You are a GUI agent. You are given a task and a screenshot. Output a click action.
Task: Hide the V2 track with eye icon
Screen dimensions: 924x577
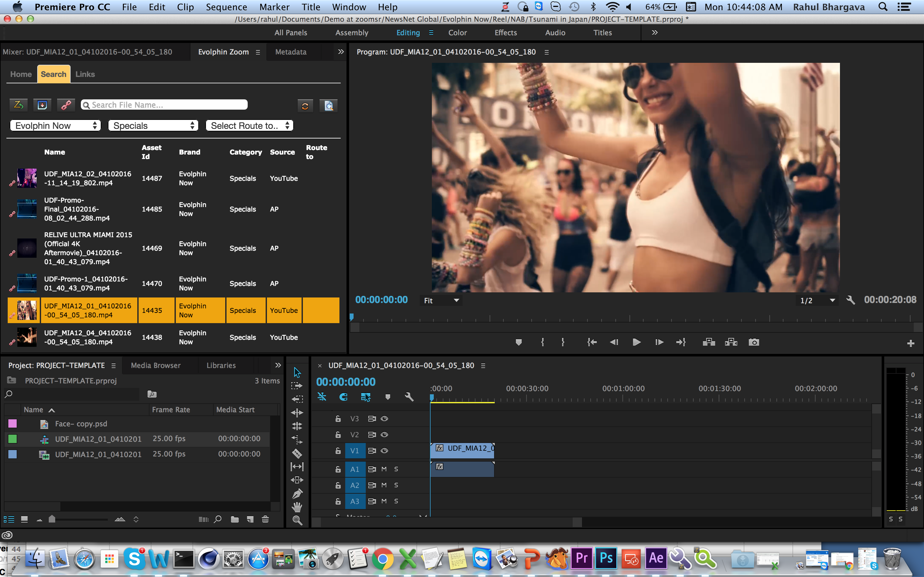click(384, 435)
